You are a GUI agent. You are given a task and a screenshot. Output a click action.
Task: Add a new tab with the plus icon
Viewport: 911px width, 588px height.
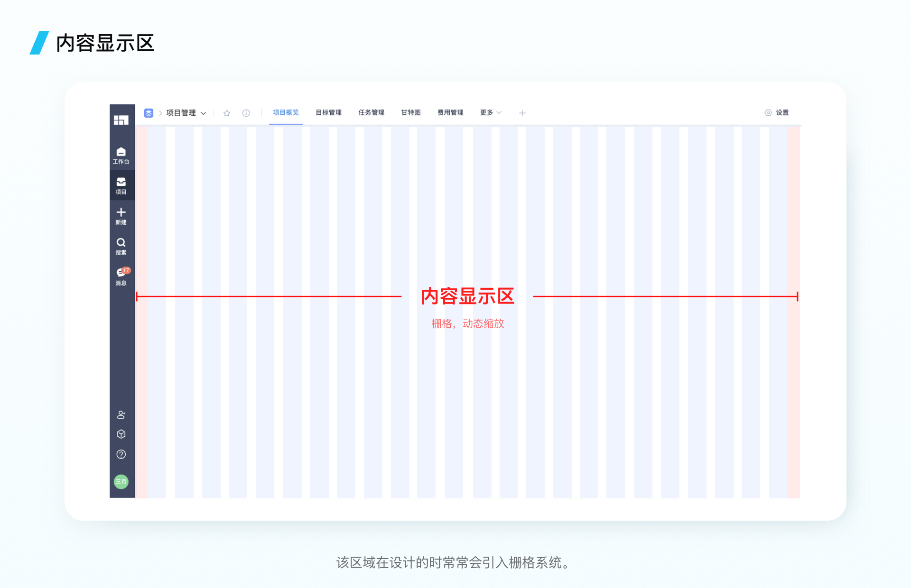[522, 113]
